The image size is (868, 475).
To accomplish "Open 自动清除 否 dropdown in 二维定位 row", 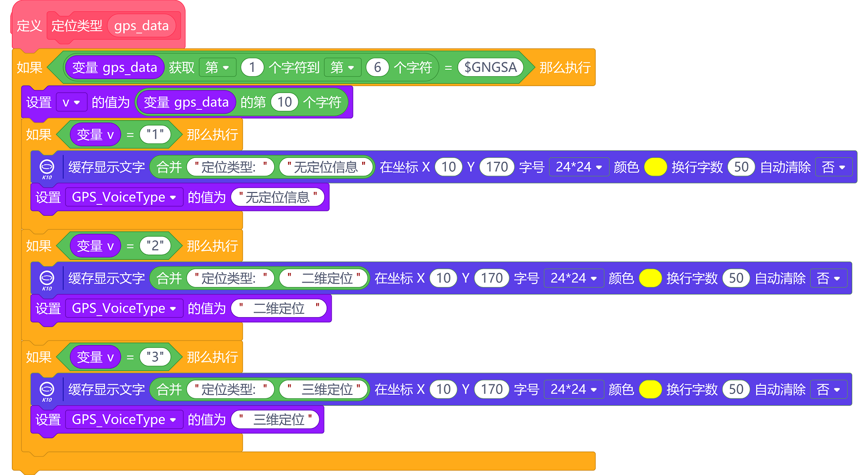I will (829, 279).
